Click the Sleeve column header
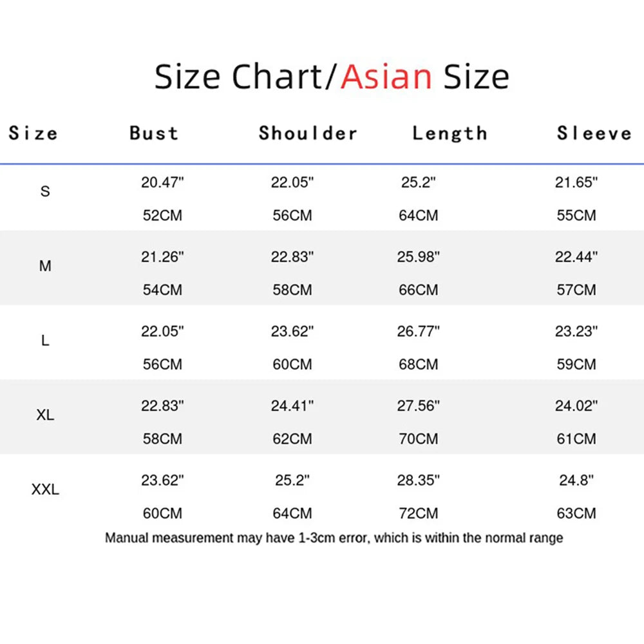The image size is (644, 644). [x=594, y=133]
